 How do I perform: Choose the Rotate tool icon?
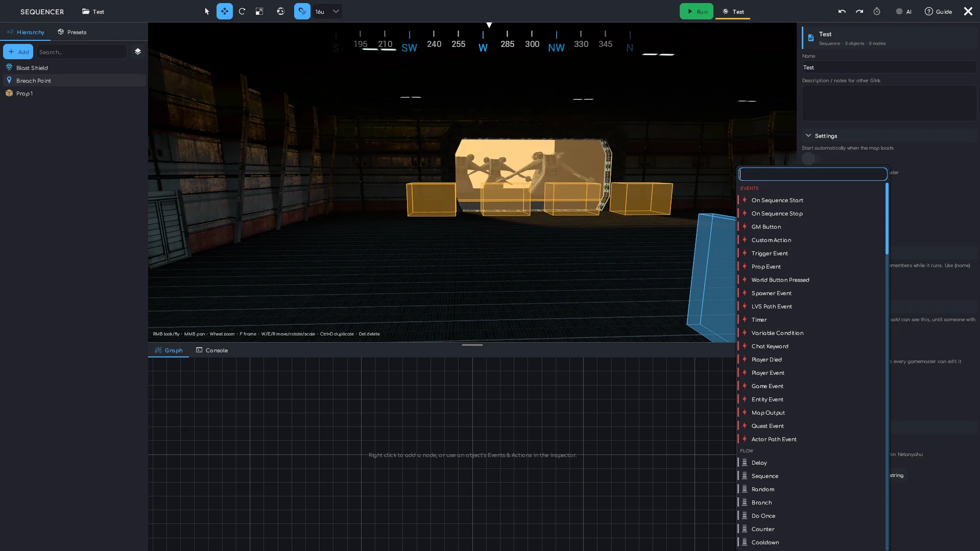[x=242, y=11]
